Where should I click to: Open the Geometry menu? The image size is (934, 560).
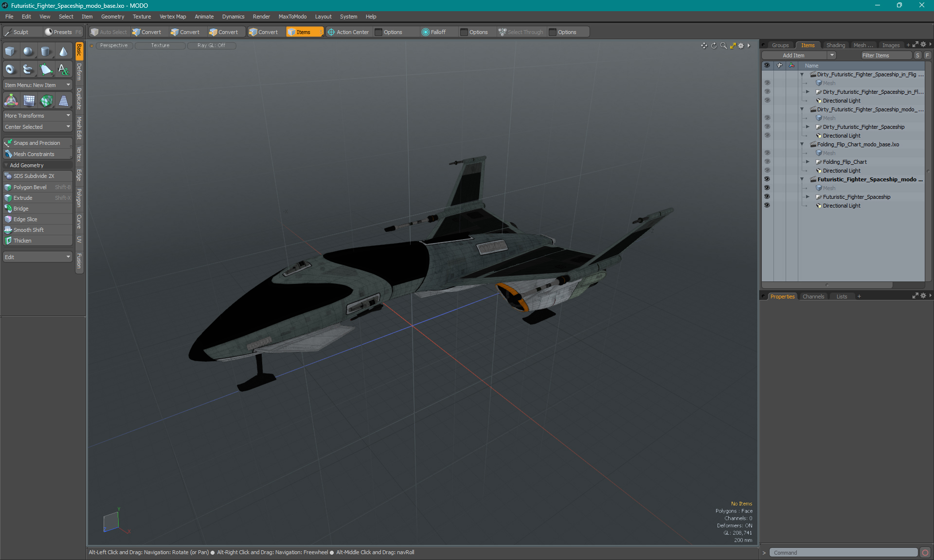(x=112, y=17)
